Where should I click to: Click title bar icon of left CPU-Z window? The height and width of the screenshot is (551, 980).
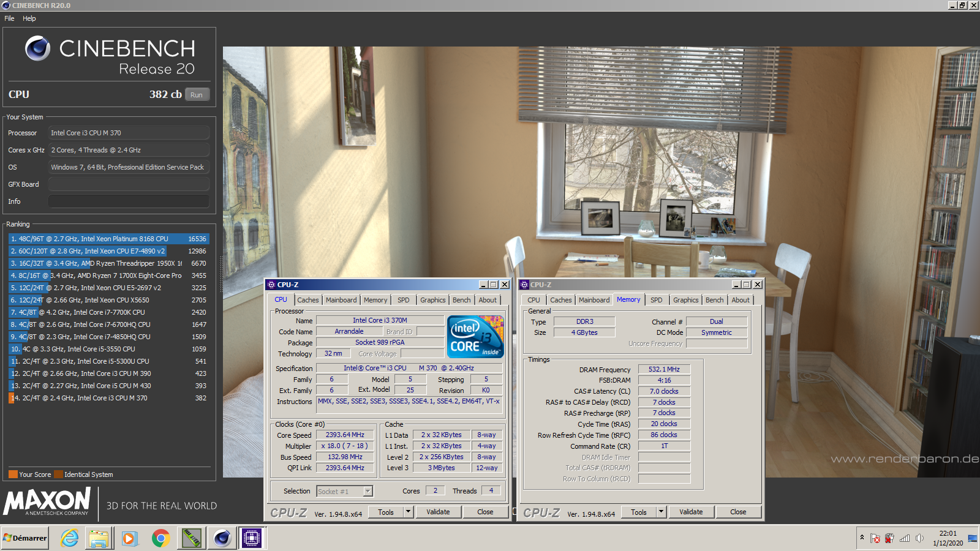tap(271, 285)
